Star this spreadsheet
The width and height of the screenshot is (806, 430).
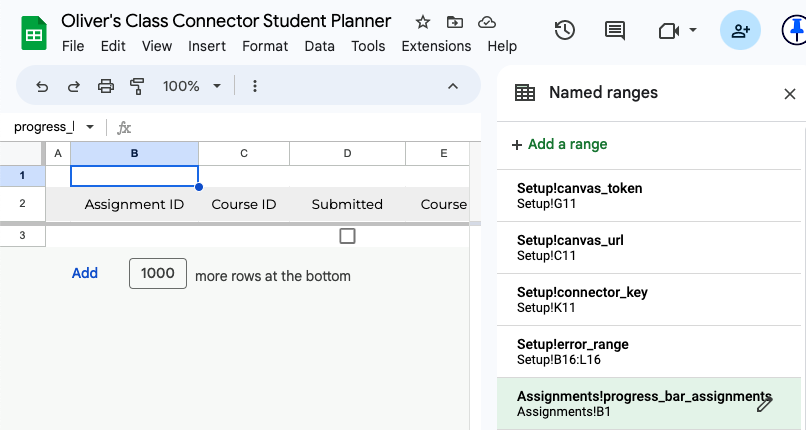point(423,22)
